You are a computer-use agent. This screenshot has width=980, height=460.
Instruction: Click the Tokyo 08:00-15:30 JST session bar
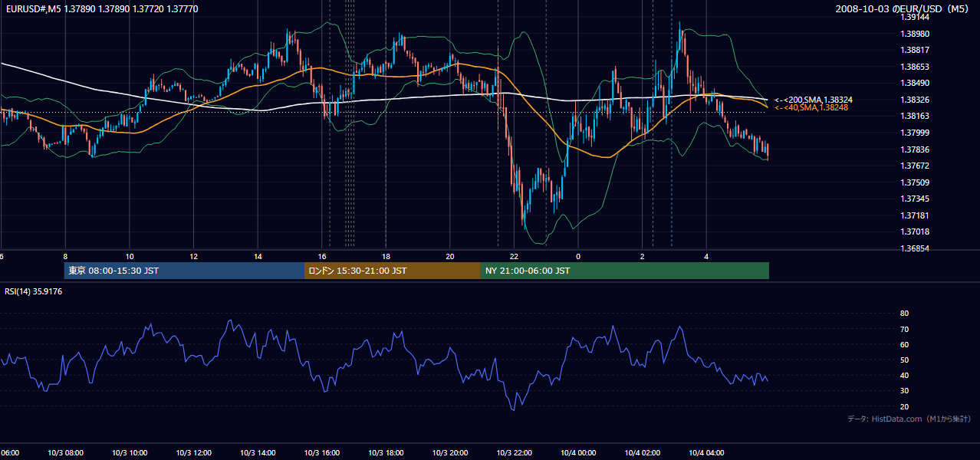pyautogui.click(x=185, y=271)
